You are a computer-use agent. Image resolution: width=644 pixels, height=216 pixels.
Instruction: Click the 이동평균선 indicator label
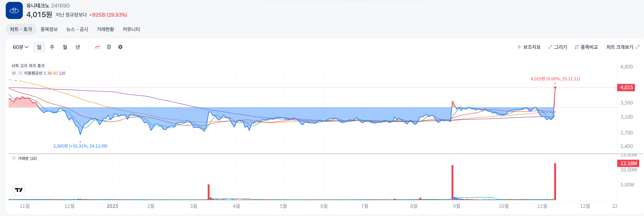tap(33, 73)
